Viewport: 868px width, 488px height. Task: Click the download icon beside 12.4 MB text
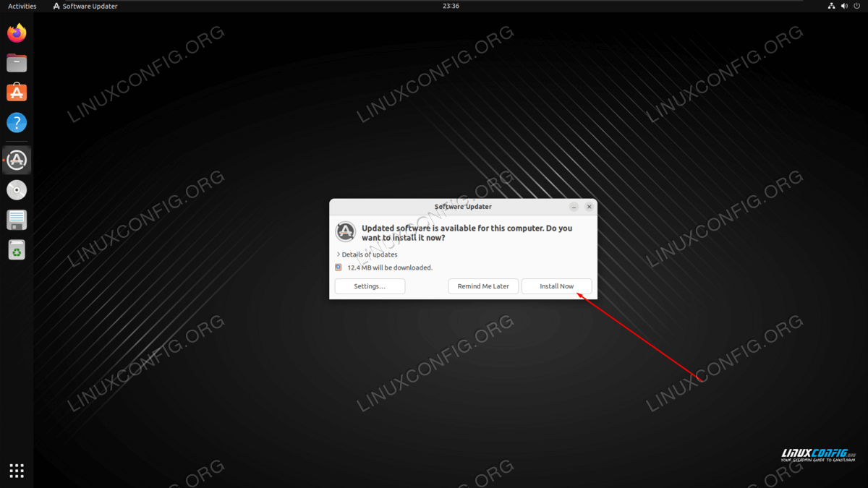pyautogui.click(x=339, y=267)
